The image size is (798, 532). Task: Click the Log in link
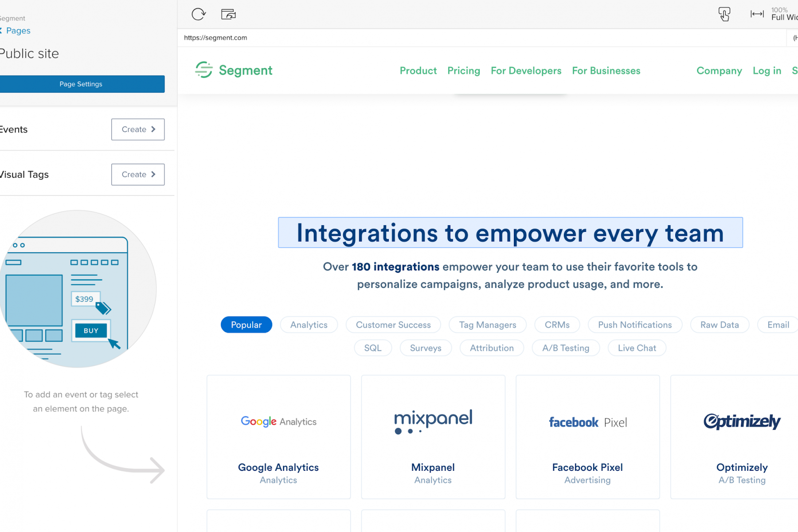coord(767,71)
